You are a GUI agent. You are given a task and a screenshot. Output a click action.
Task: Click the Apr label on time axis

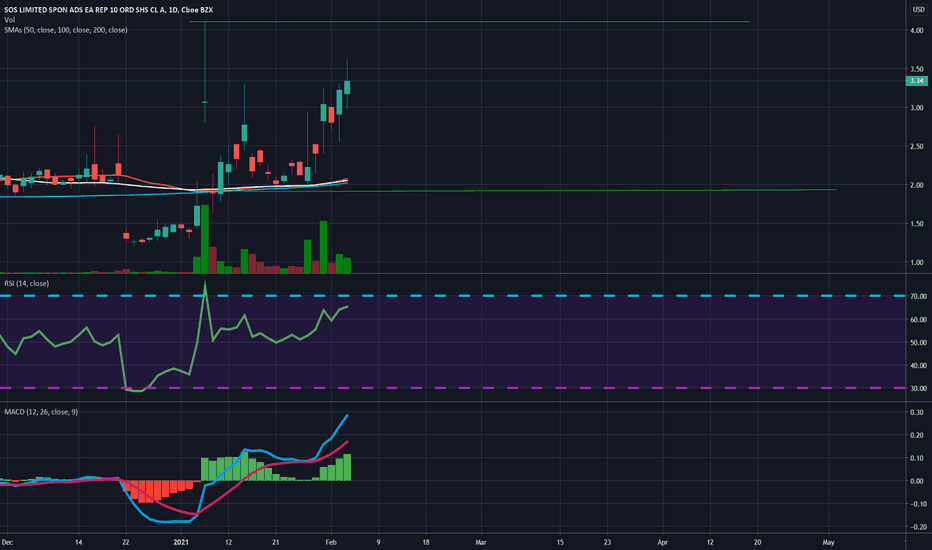[662, 542]
